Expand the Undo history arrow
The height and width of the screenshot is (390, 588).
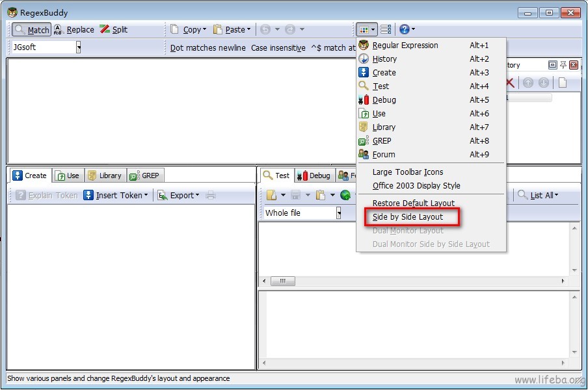coord(277,29)
